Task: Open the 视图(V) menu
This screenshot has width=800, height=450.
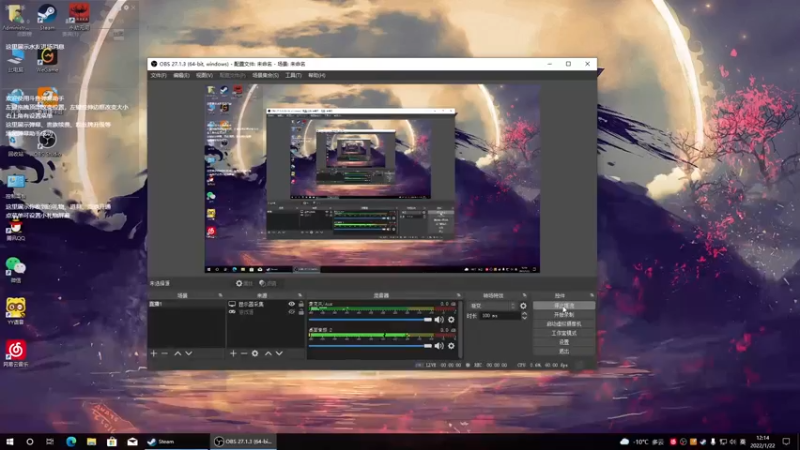Action: (204, 76)
